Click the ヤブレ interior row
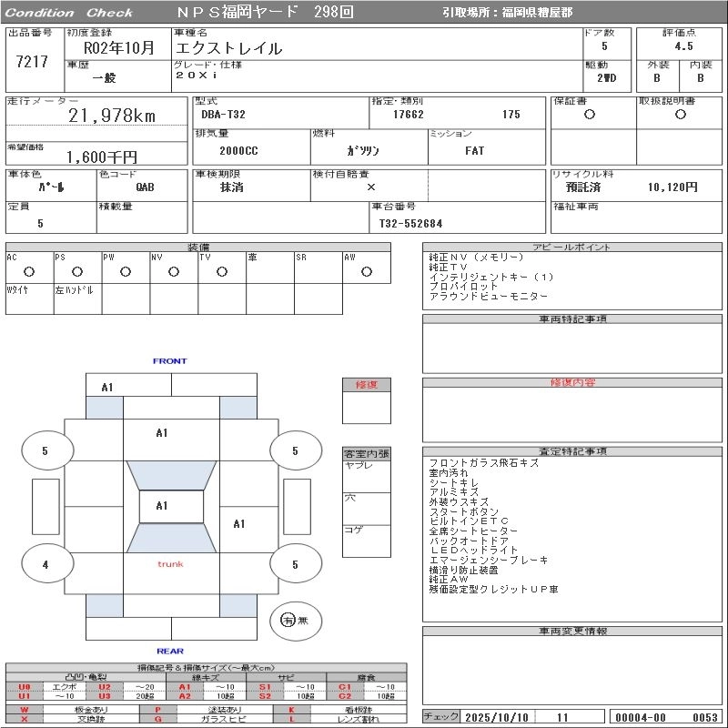728x728 pixels. click(x=367, y=476)
